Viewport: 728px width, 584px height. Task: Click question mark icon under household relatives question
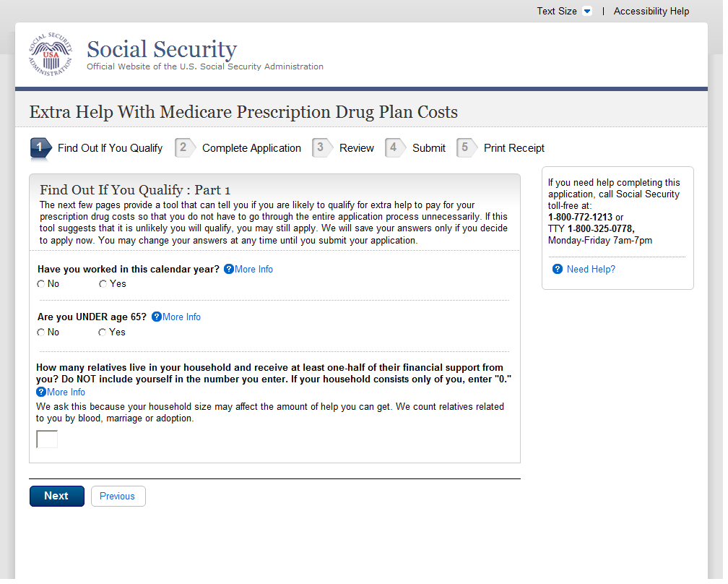pos(41,392)
